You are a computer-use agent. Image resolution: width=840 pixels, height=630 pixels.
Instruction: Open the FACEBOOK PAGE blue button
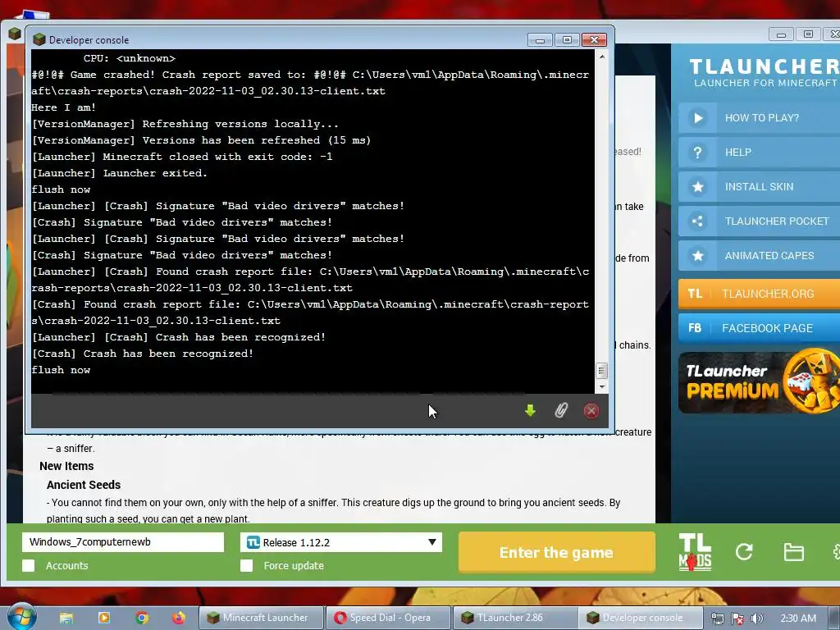(759, 328)
